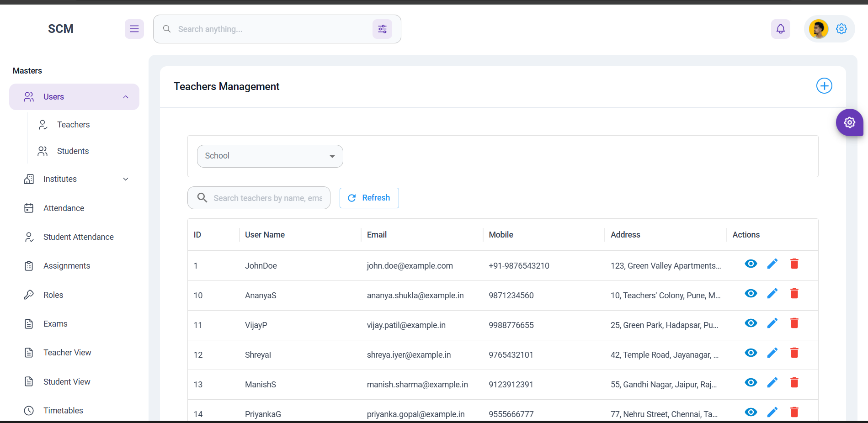868x423 pixels.
Task: Delete the ShreyaI teacher entry
Action: point(794,353)
